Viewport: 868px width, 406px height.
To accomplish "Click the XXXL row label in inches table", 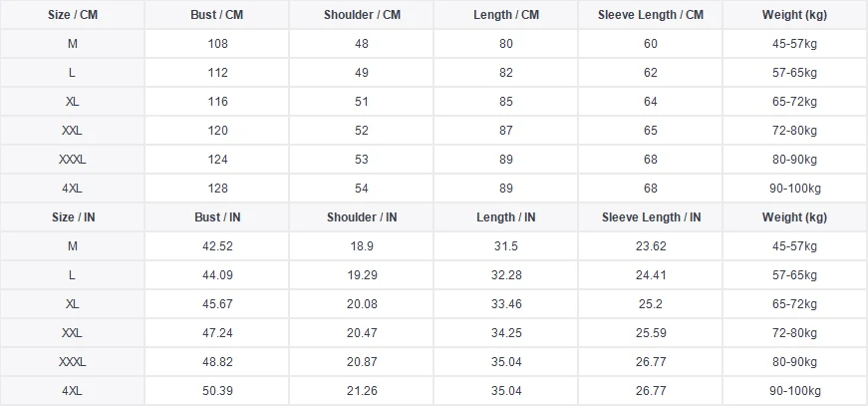I will (72, 362).
